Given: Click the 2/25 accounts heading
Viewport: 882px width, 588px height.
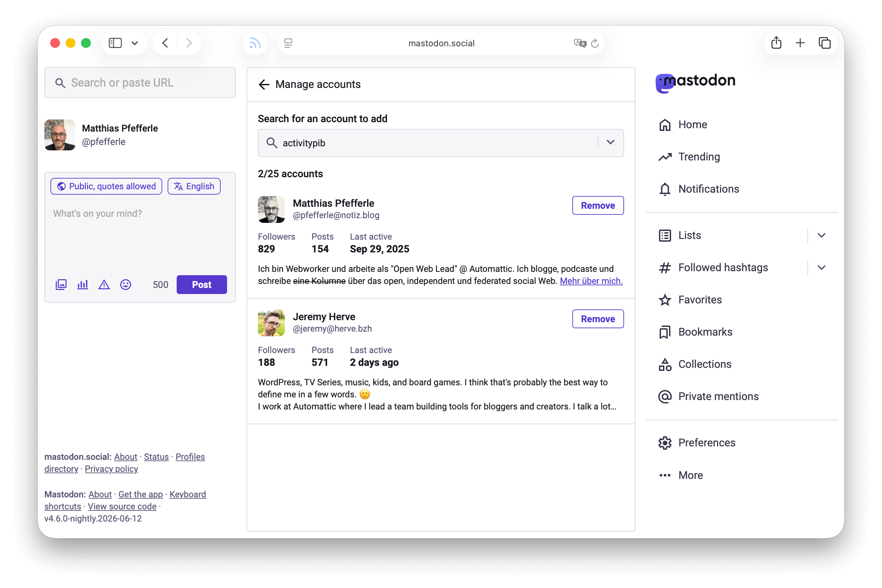Looking at the screenshot, I should pos(290,174).
